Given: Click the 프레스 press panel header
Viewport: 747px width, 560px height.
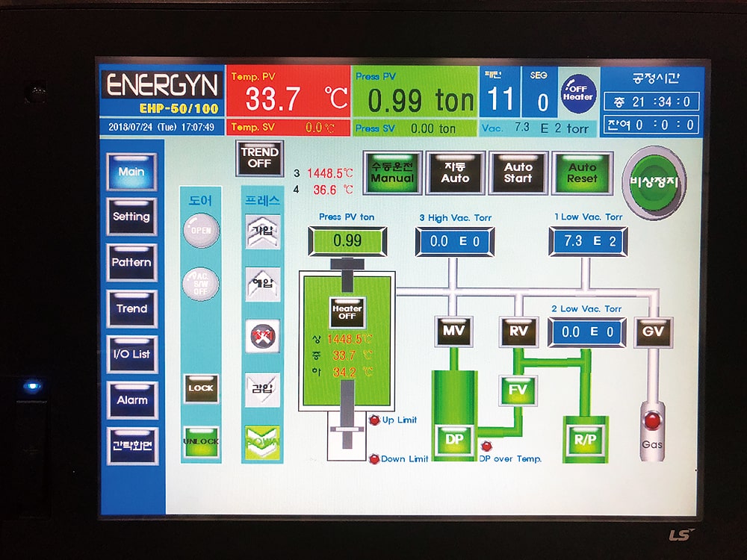Looking at the screenshot, I should (x=262, y=200).
